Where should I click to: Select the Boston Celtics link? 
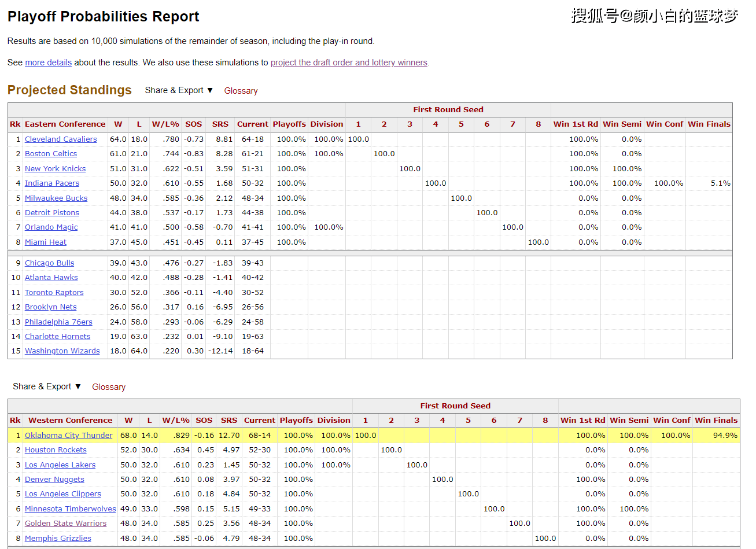51,154
